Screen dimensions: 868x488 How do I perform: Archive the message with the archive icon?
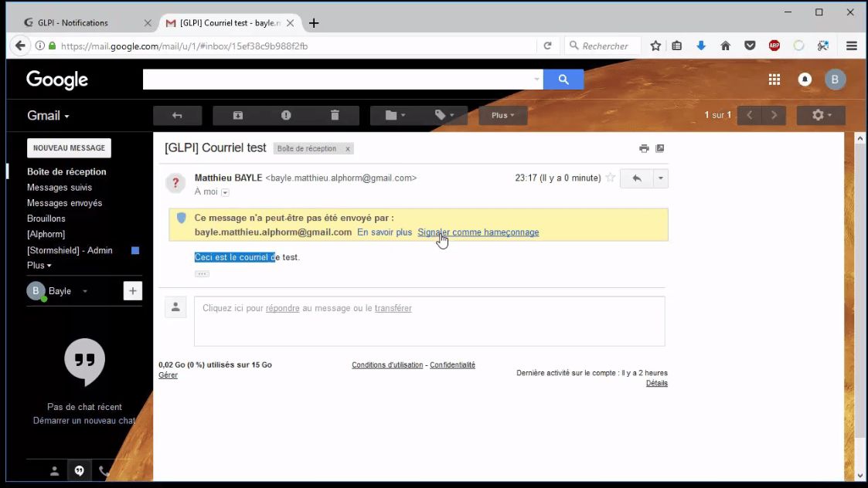pos(237,115)
